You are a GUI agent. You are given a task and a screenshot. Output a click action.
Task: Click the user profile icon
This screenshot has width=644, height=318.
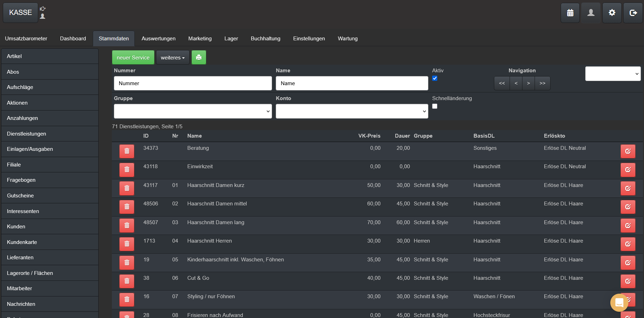click(x=591, y=13)
